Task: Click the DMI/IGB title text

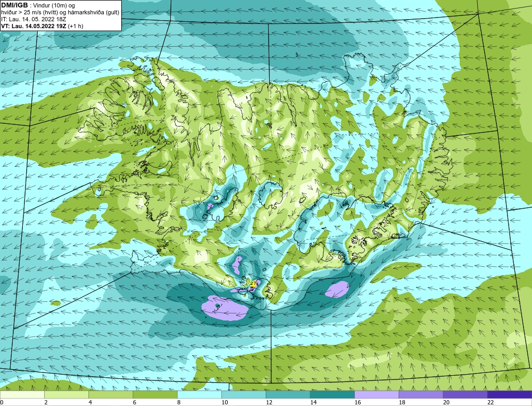Action: tap(14, 5)
